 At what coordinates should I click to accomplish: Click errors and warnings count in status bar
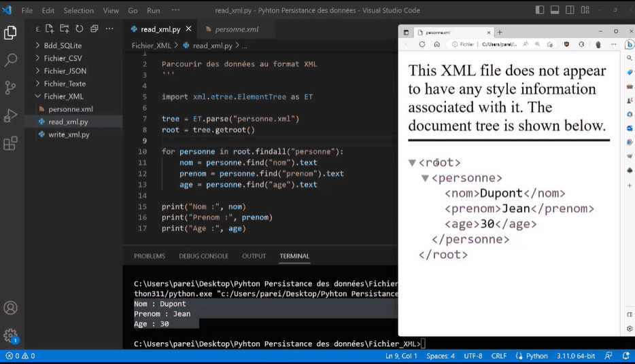tap(20, 356)
